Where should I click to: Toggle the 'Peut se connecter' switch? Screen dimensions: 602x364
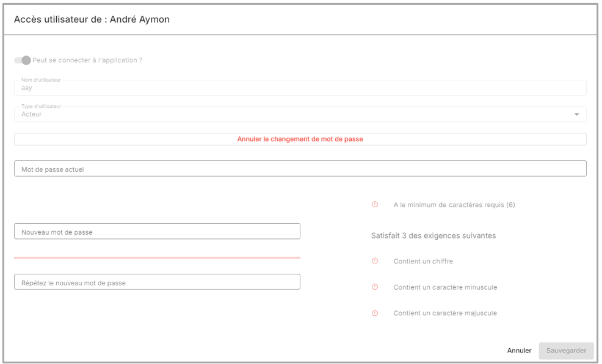click(x=23, y=60)
